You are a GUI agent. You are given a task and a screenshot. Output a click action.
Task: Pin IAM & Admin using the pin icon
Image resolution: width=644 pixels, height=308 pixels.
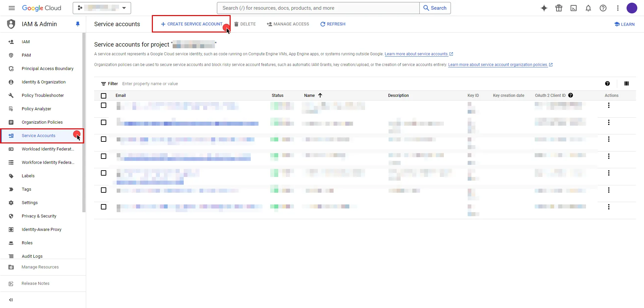click(78, 24)
